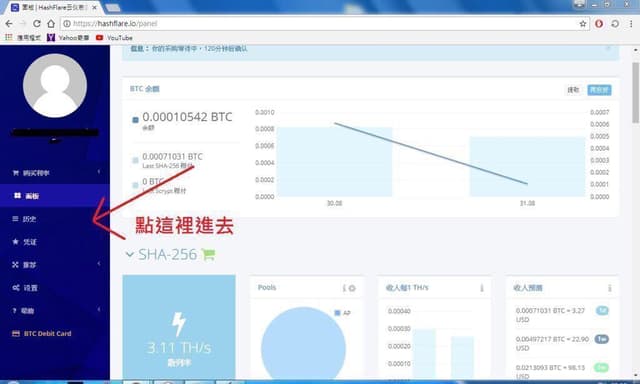Expand the referrals sidebar submenu arrow
The image size is (640, 384).
point(99,264)
